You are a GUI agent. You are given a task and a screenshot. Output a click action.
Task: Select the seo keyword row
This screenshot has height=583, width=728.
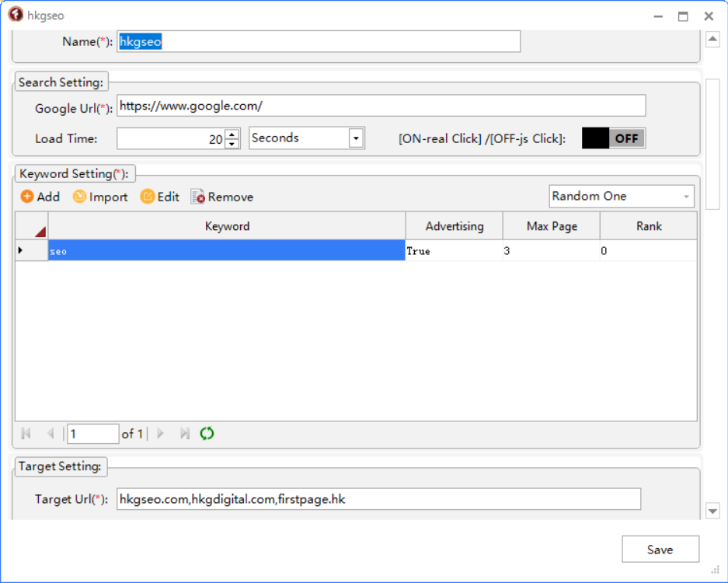(x=227, y=251)
